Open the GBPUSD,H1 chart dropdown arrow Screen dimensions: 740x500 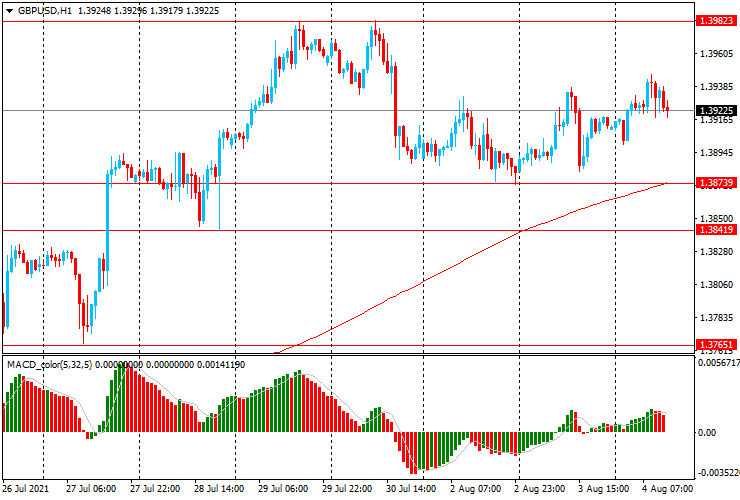point(9,11)
